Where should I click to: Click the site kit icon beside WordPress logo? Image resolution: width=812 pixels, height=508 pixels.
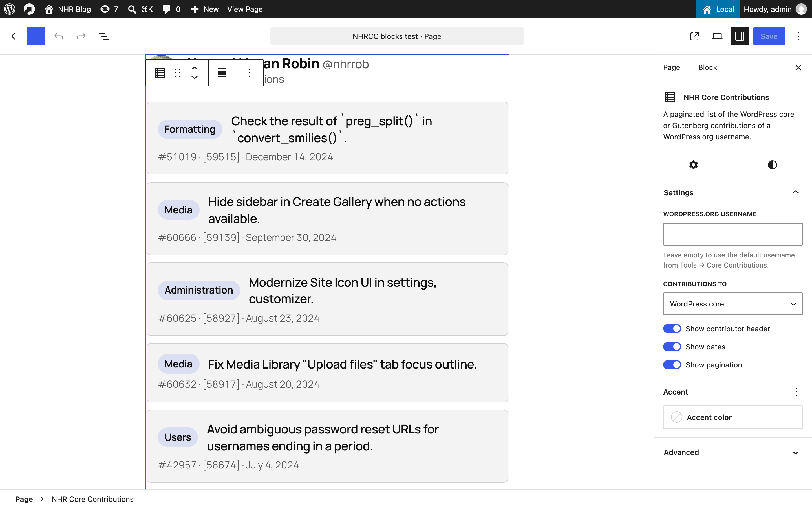29,9
